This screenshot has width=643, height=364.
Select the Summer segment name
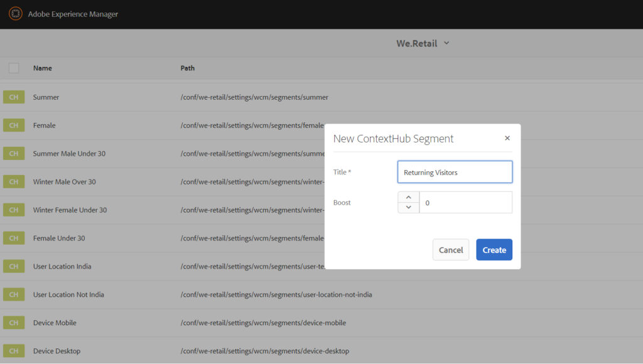[46, 97]
